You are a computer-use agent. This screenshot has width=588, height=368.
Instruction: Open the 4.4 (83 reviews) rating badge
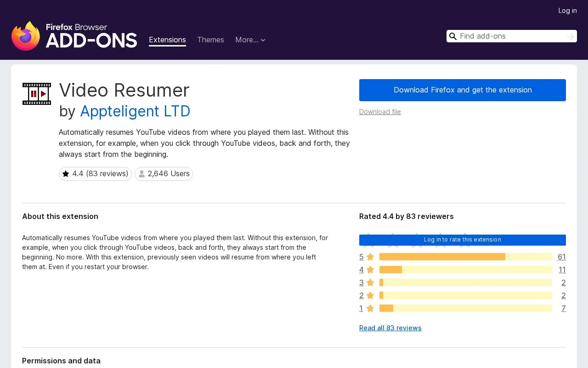pos(95,174)
